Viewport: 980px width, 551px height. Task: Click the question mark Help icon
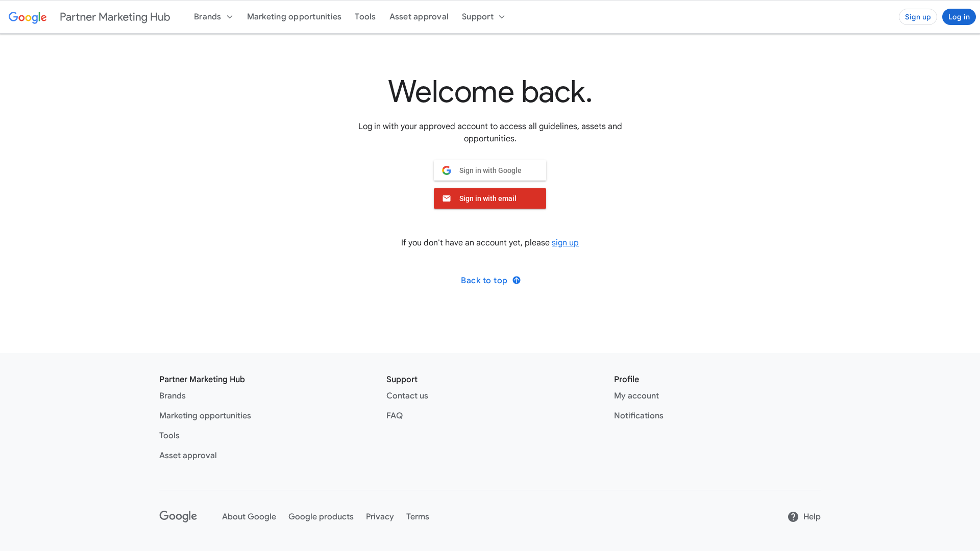[x=793, y=517]
